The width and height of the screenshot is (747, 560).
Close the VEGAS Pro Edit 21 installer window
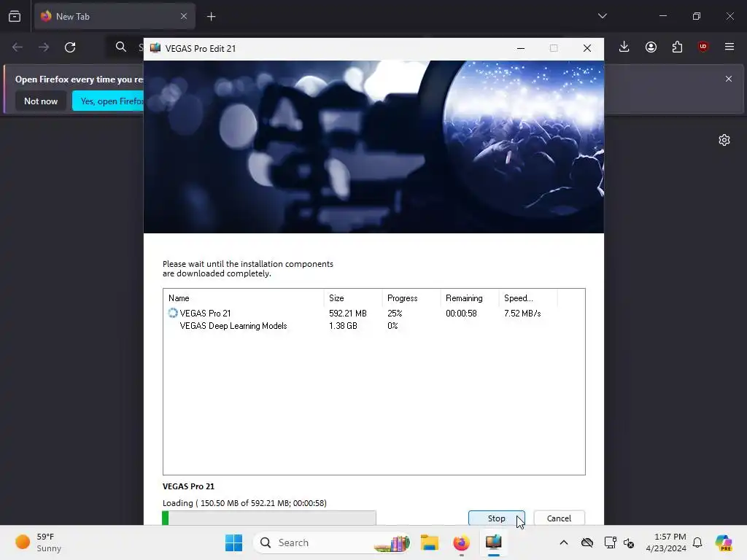(x=587, y=48)
